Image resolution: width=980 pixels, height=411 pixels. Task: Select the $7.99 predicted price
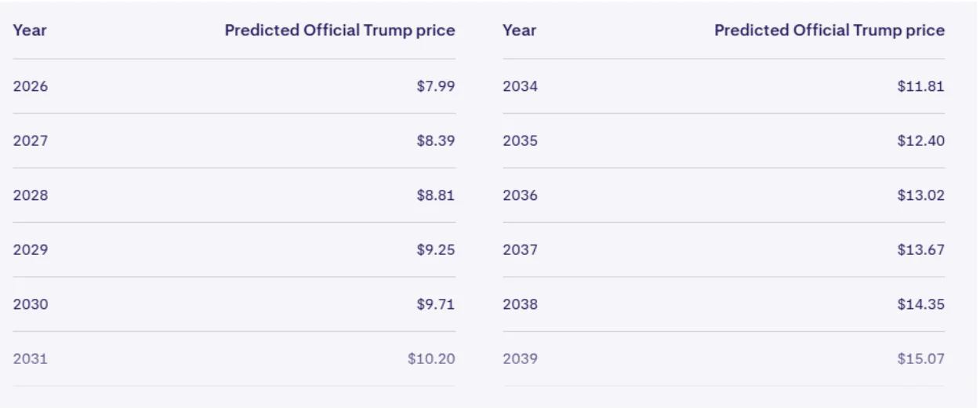tap(435, 86)
